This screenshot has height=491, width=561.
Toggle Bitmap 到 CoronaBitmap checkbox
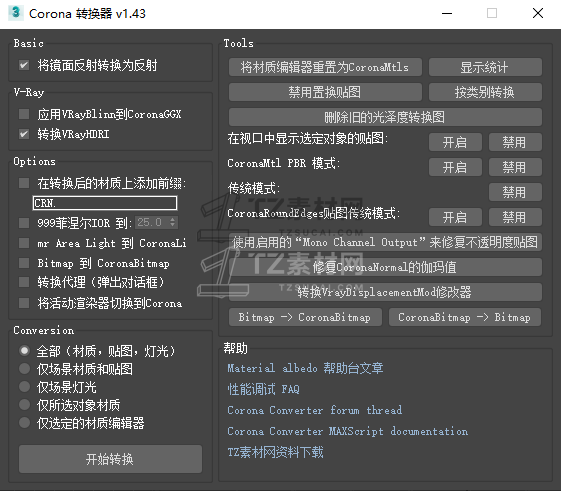(x=24, y=263)
